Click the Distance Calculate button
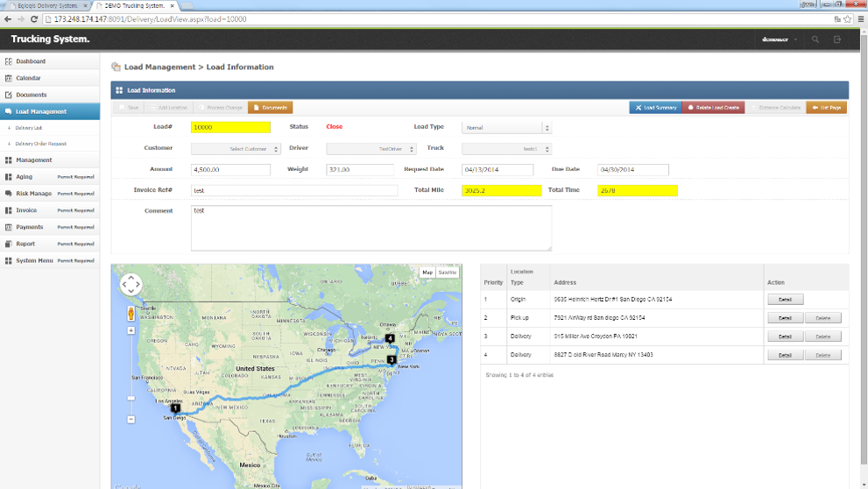 tap(775, 108)
